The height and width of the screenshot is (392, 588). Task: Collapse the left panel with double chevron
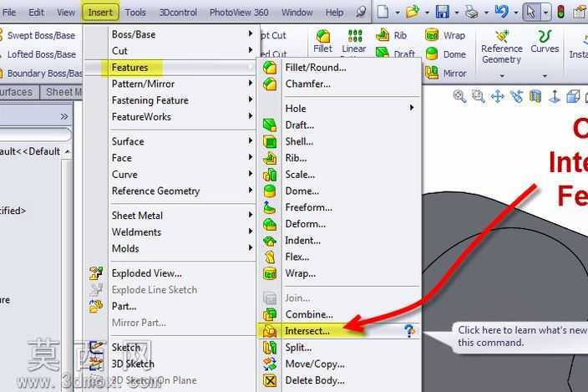point(64,117)
